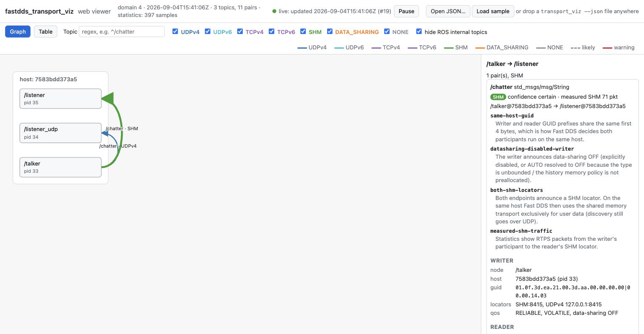
Task: Click the Open JSON... button
Action: coord(448,11)
